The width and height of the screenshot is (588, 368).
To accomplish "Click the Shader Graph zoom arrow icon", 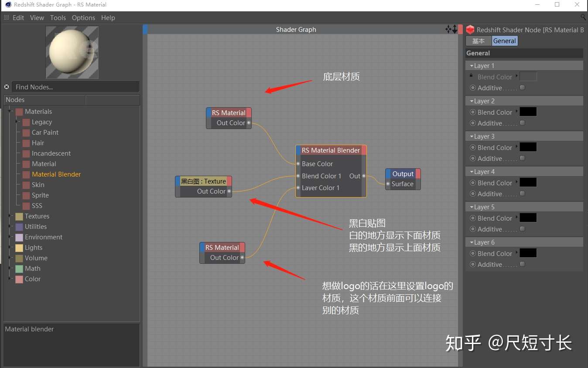I will 455,29.
